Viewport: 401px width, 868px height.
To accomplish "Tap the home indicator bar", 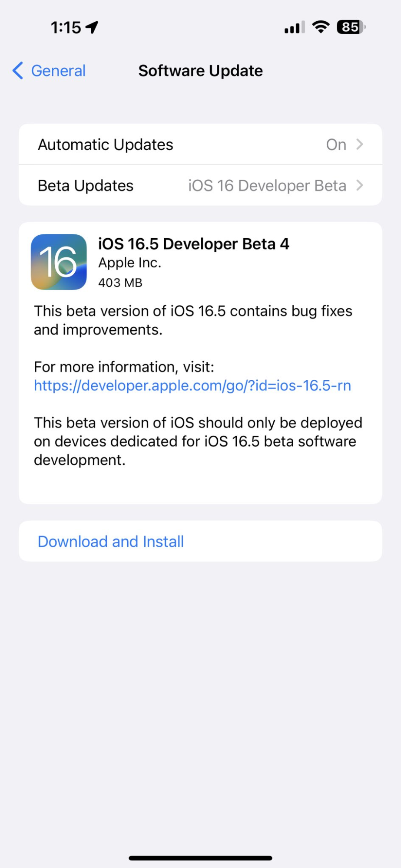I will [x=200, y=858].
